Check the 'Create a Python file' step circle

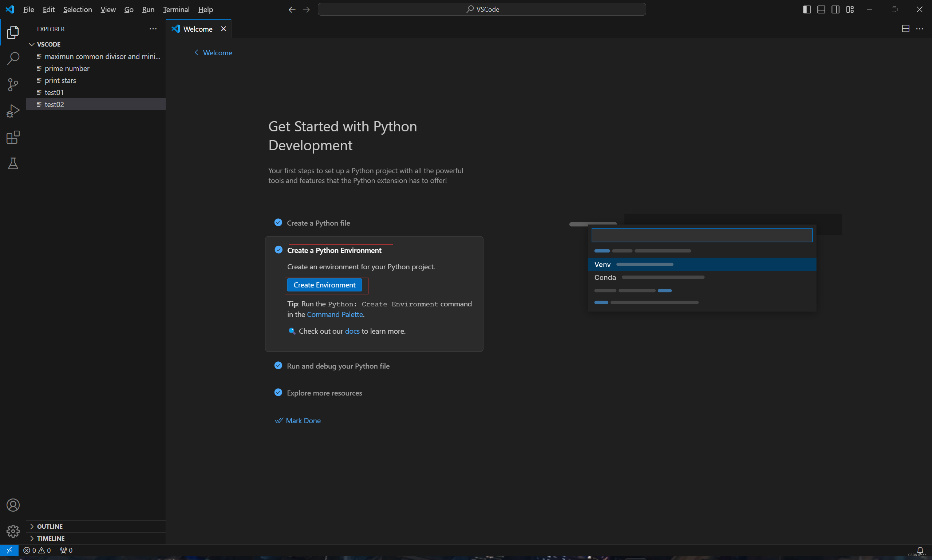tap(278, 223)
